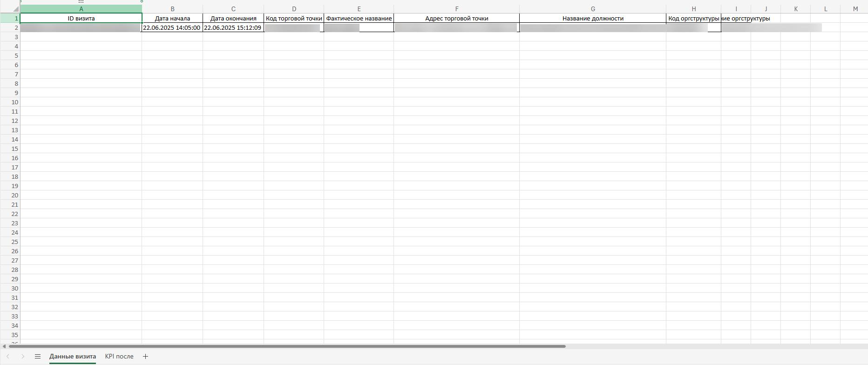Select the Данные визита sheet tab
Screen dimensions: 868x365
pyautogui.click(x=73, y=357)
